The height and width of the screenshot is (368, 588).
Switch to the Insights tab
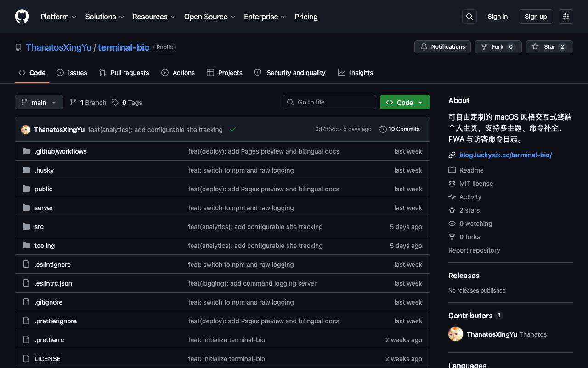(356, 73)
